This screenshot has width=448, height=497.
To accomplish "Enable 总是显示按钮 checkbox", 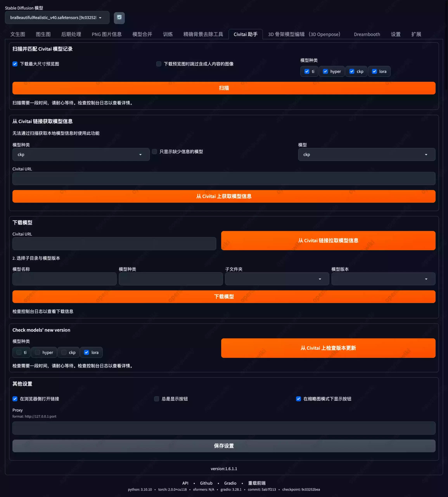I will pyautogui.click(x=157, y=399).
